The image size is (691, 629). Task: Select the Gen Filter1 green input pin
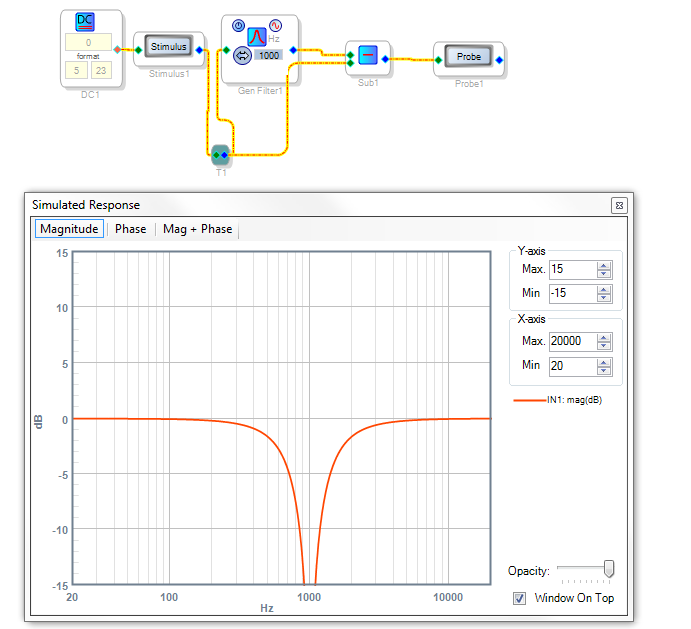227,50
